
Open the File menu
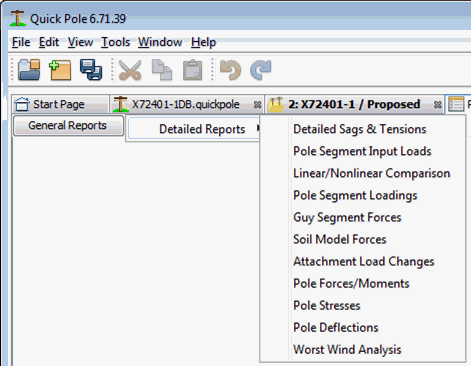pos(21,42)
